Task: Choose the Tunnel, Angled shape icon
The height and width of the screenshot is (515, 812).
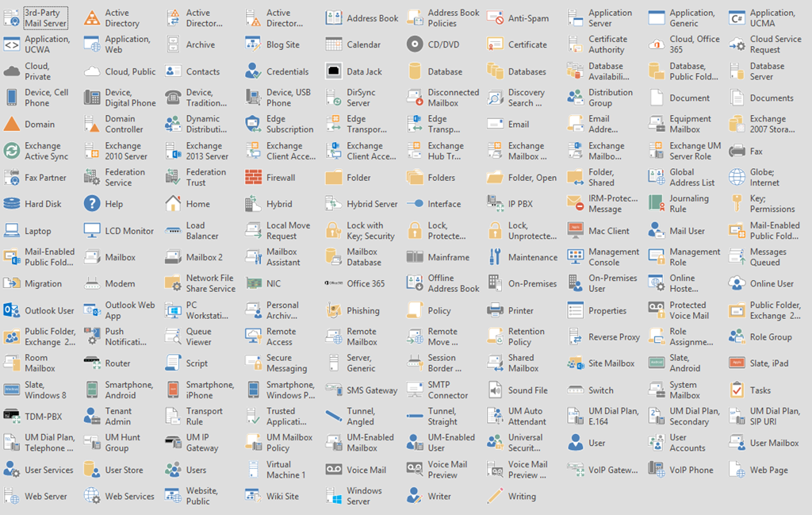Action: pos(334,416)
